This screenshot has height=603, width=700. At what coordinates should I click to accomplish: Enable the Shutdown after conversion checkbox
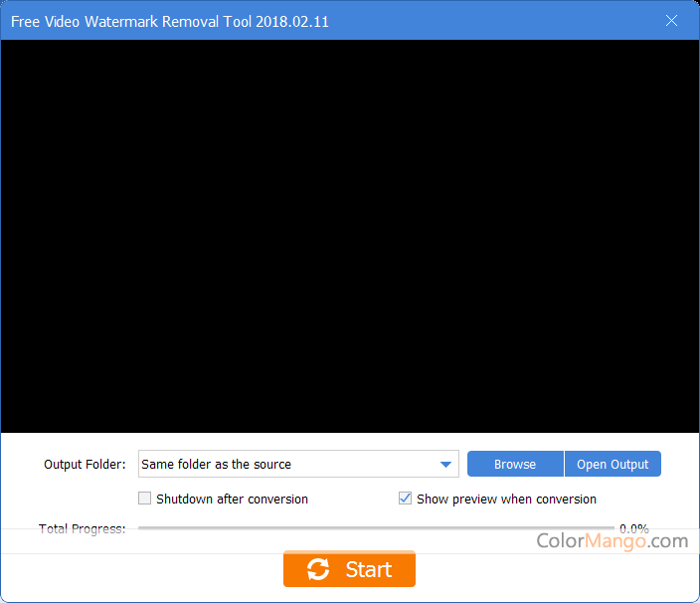(145, 499)
